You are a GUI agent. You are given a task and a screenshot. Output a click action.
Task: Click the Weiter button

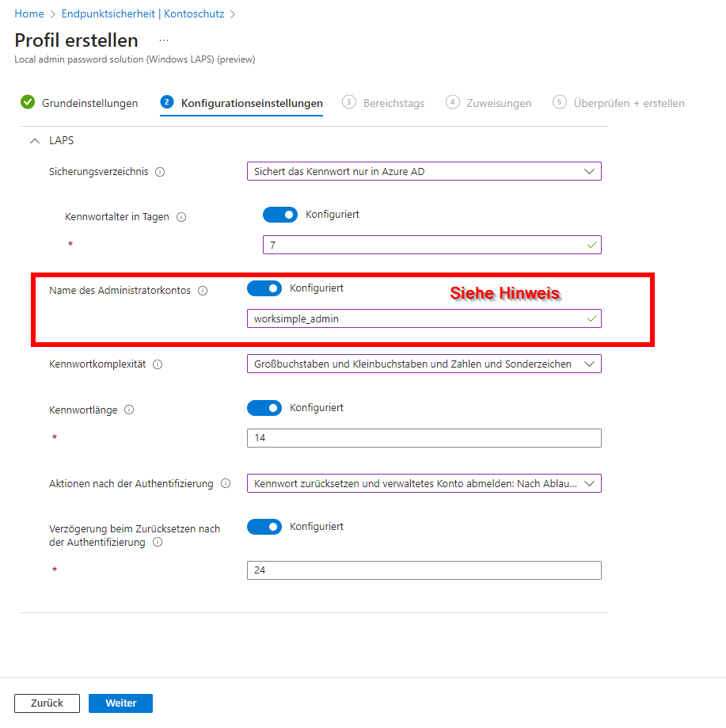pos(120,703)
